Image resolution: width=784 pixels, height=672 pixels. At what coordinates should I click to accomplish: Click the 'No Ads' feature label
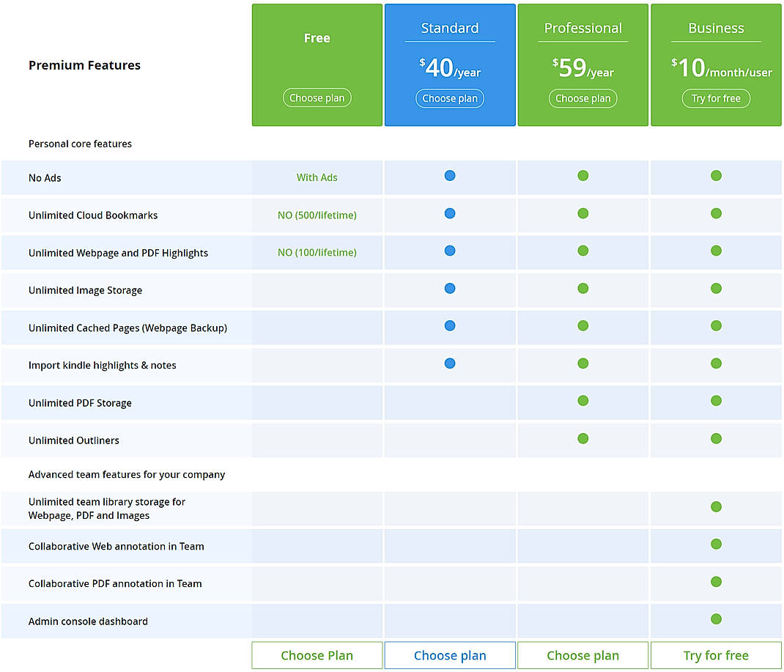45,178
